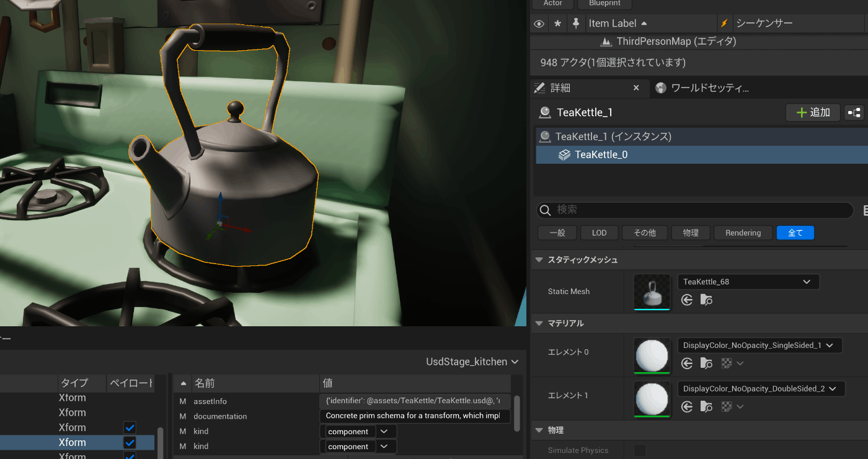Open kind component dropdown just below documentation row
868x459 pixels.
[358, 431]
